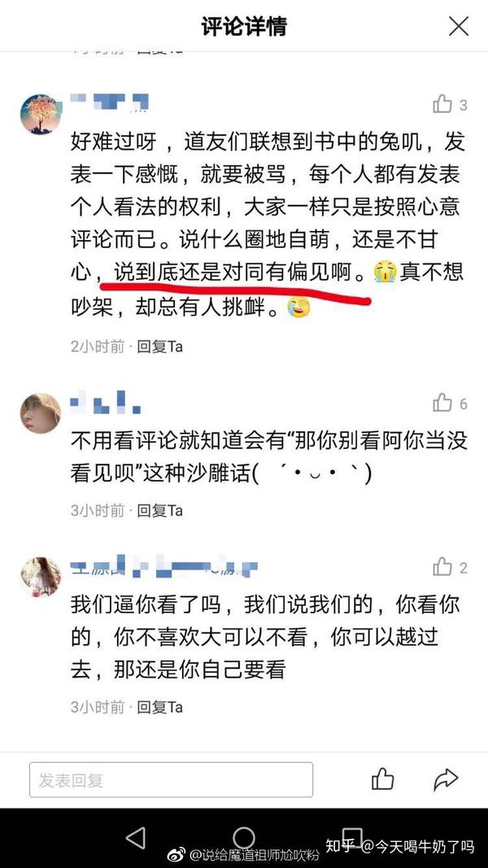Screen dimensions: 488x868
Task: Open the third commenter's long-hair girl avatar
Action: click(x=41, y=577)
